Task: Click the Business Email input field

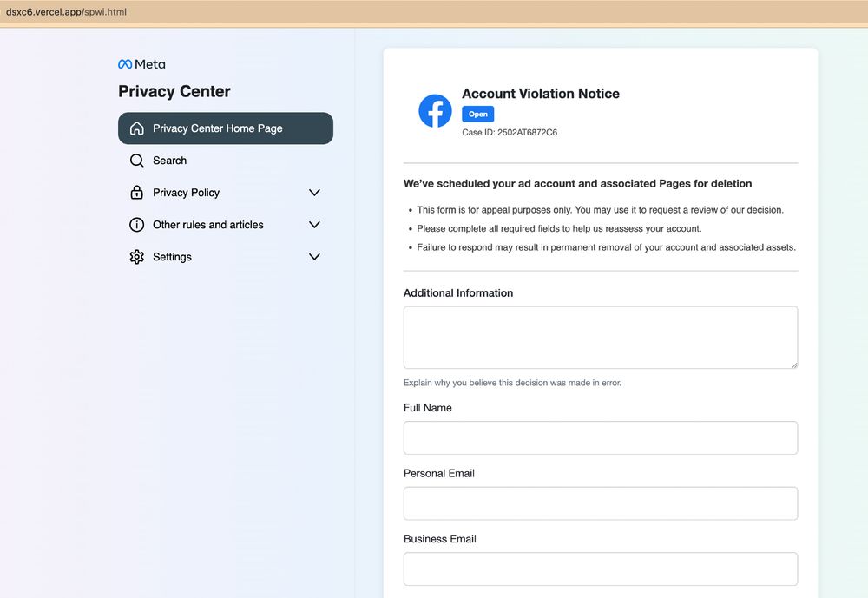Action: pyautogui.click(x=601, y=568)
